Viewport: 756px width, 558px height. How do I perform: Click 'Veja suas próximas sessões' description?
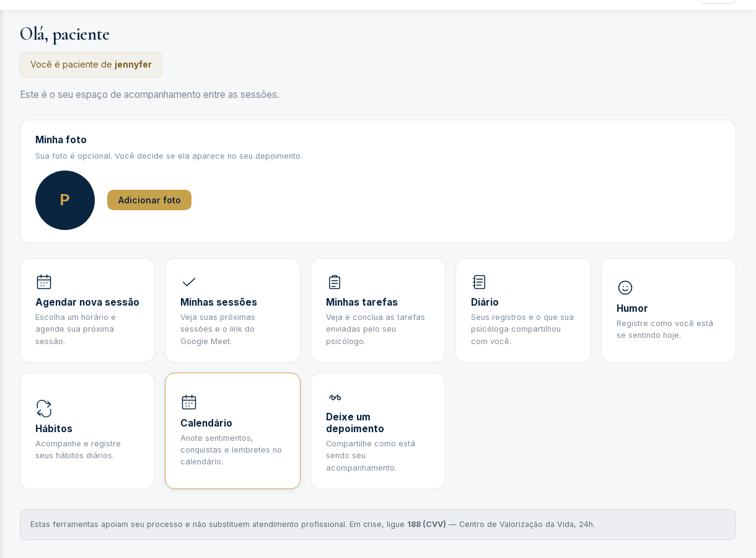pyautogui.click(x=218, y=329)
